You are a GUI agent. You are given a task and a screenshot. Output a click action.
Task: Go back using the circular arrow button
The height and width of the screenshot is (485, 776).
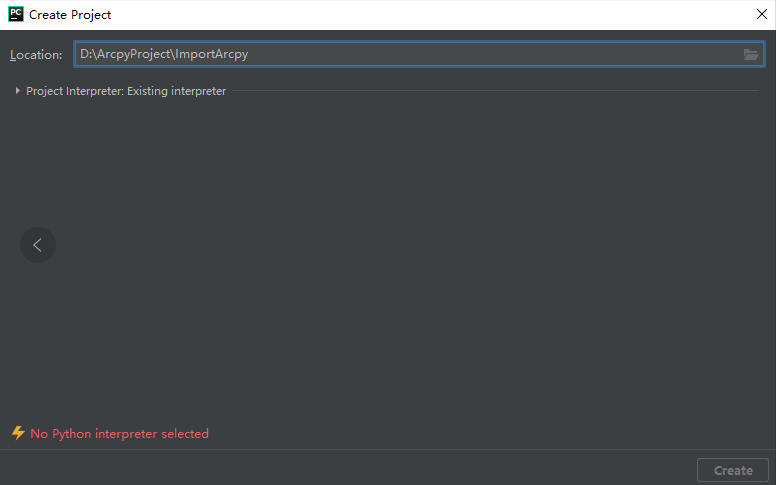(38, 245)
